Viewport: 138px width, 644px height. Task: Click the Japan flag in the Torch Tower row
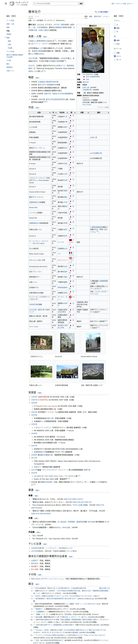point(71,326)
